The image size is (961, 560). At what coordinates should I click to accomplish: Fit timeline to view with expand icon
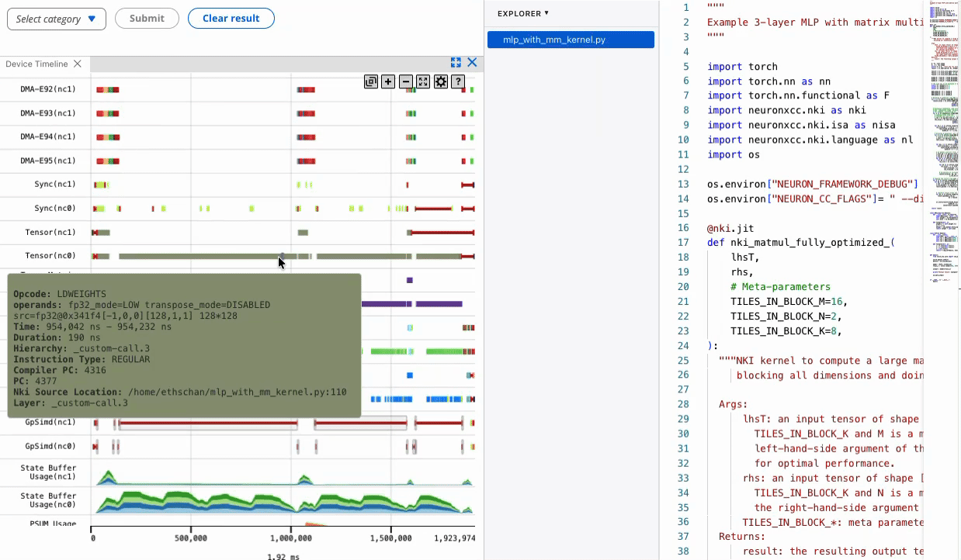[423, 81]
